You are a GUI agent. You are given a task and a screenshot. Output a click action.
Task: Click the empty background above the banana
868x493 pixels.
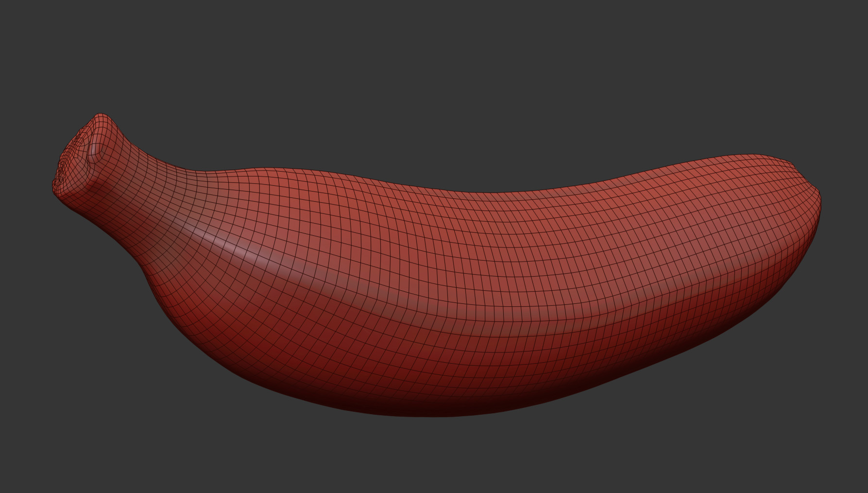pos(437,73)
